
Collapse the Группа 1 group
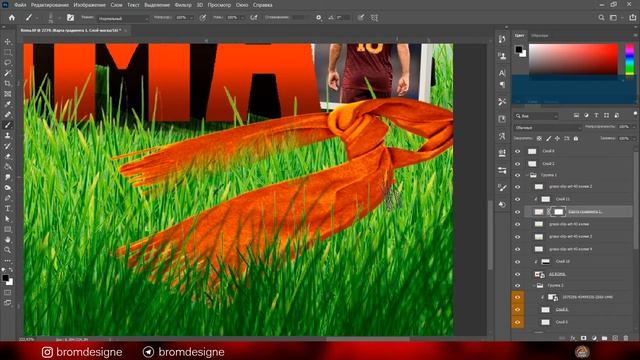point(527,175)
